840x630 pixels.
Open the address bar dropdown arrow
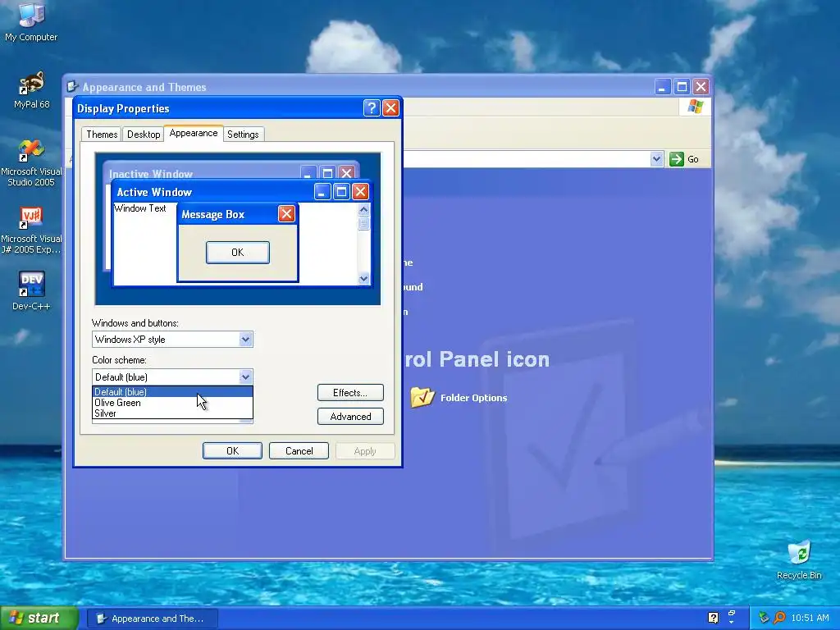[657, 159]
